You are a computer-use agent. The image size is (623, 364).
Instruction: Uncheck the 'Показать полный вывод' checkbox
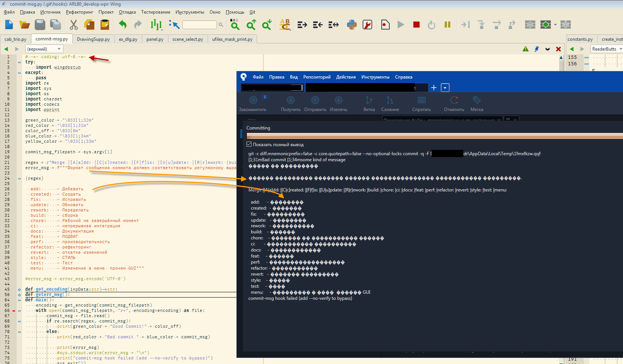[x=249, y=144]
